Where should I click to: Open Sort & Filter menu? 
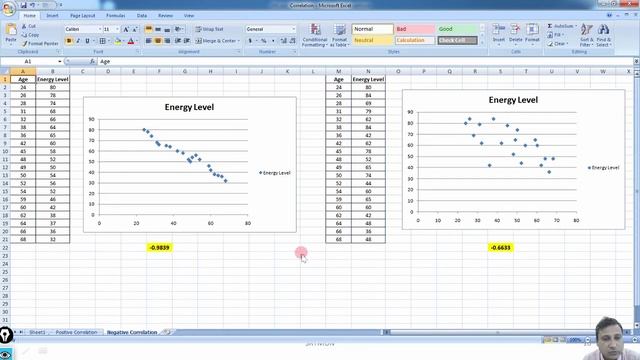tap(587, 35)
